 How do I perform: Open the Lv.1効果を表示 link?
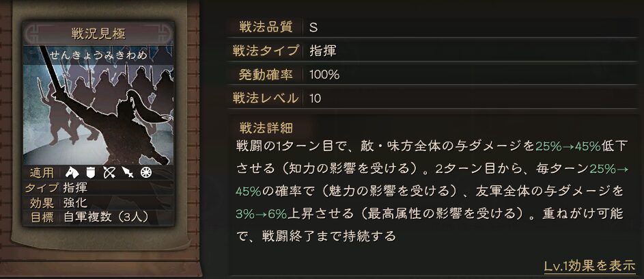click(x=590, y=265)
